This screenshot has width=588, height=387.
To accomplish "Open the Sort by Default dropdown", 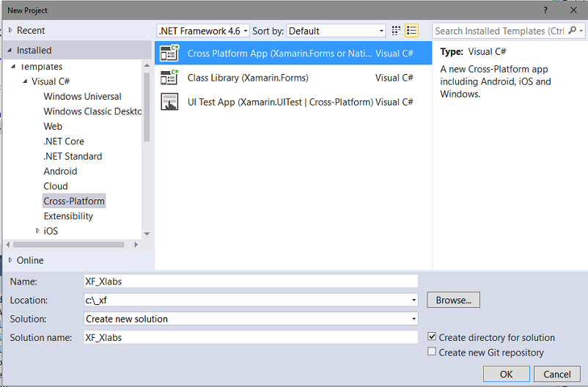I will tap(336, 31).
